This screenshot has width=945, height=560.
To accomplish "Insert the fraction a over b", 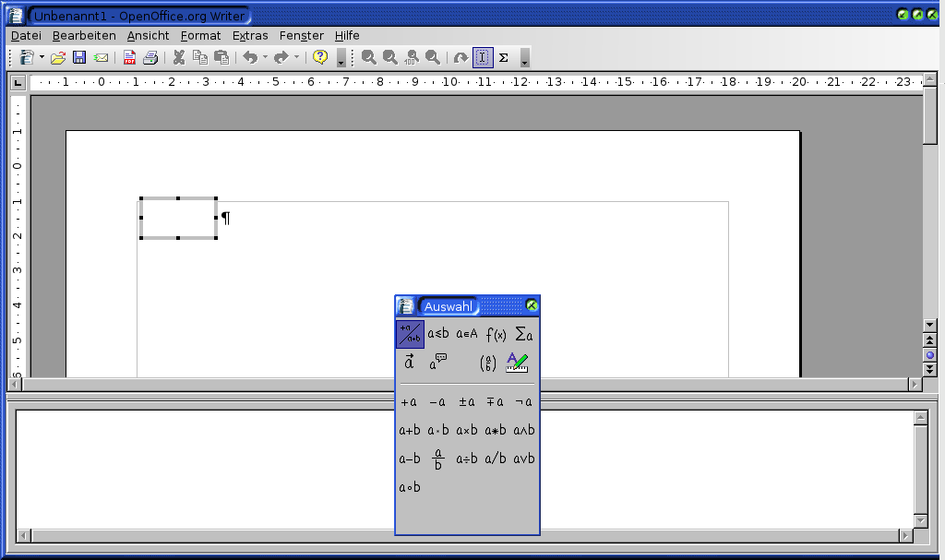I will [438, 459].
